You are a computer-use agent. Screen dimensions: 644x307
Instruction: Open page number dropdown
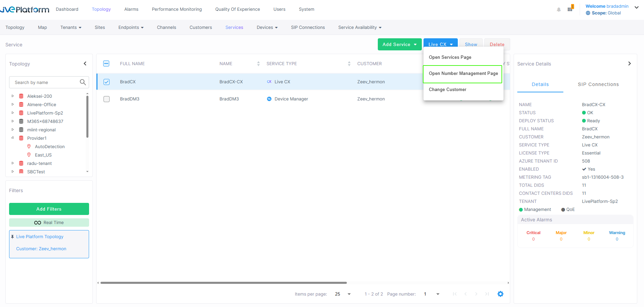tap(438, 294)
